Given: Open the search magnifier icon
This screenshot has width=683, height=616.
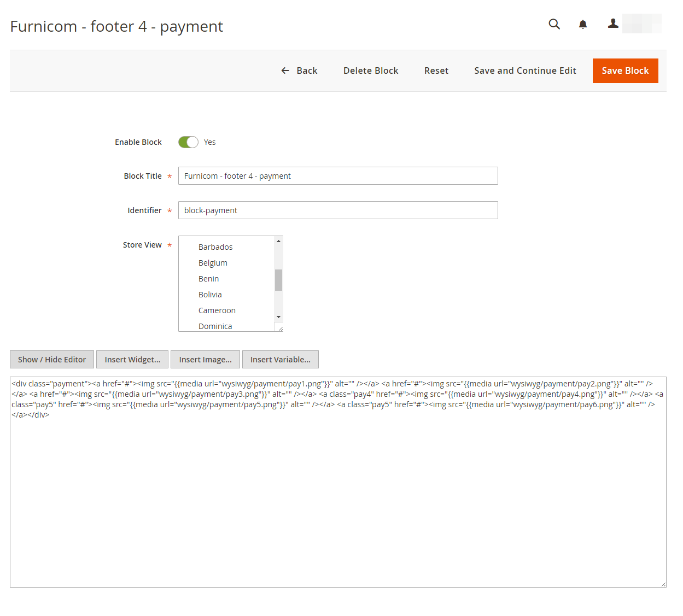Looking at the screenshot, I should [x=554, y=24].
